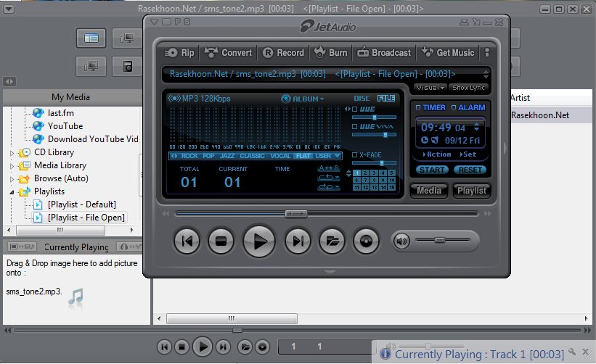Open the Convert tool
Viewport: 596px width, 364px height.
(228, 53)
